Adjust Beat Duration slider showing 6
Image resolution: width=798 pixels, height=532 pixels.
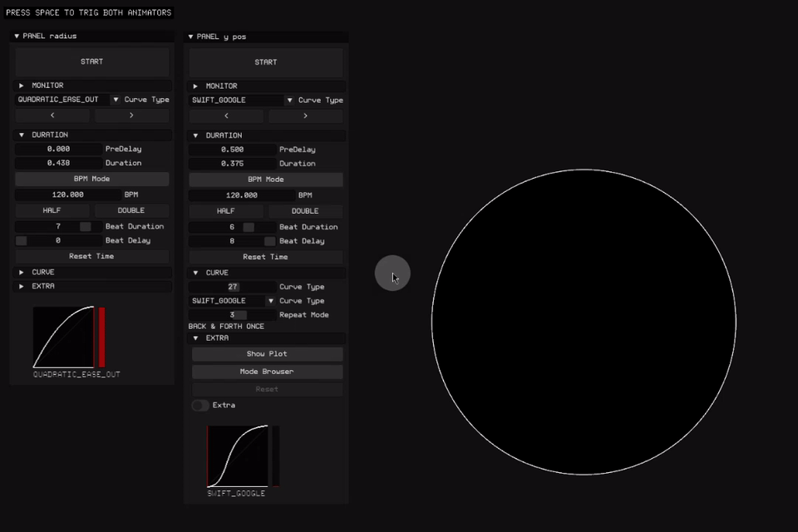click(233, 227)
